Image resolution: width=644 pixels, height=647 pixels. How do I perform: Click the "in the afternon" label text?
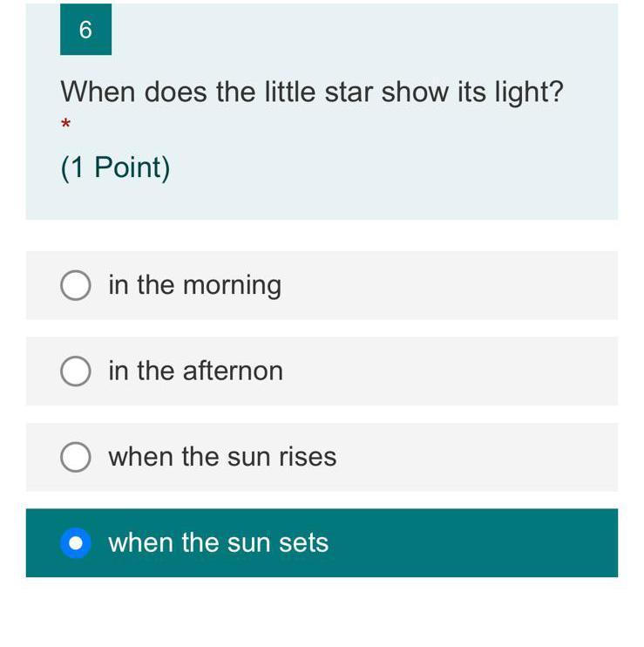click(x=195, y=371)
